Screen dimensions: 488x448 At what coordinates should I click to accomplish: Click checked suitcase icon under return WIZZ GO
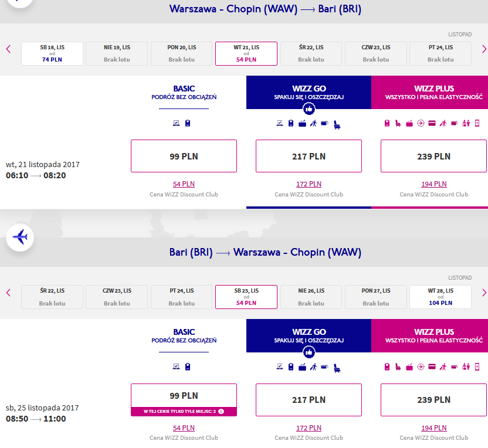click(302, 367)
